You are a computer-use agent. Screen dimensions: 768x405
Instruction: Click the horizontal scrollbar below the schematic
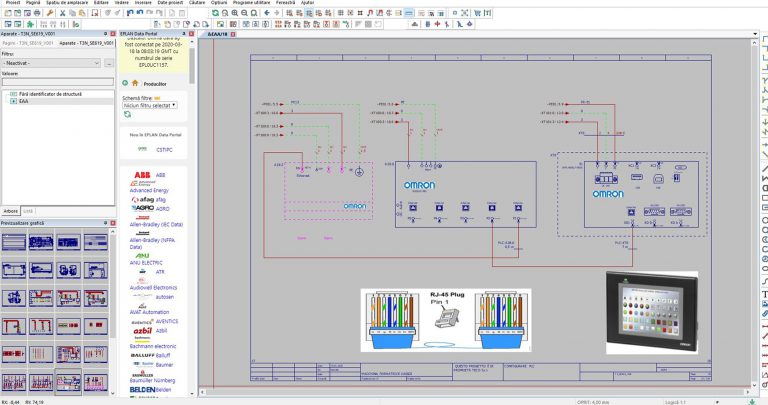(475, 392)
